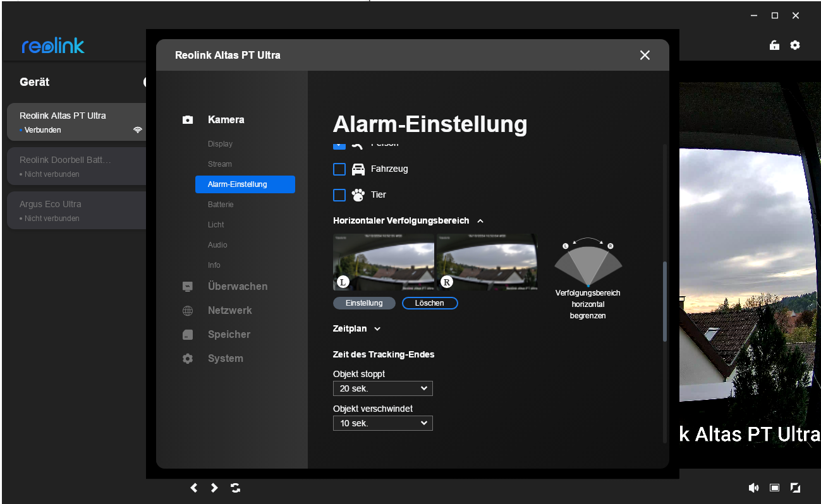821x504 pixels.
Task: Toggle the partially hidden Person checkbox
Action: 339,146
